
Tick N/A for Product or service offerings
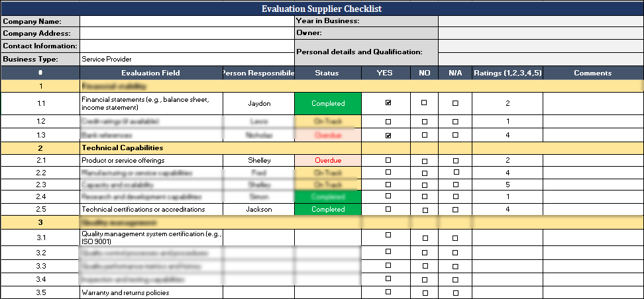tap(455, 161)
